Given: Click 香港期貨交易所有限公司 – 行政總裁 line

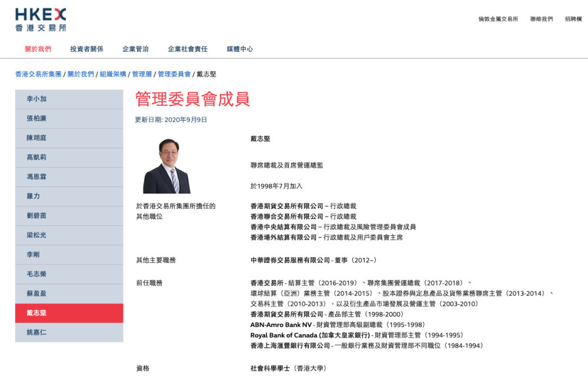Looking at the screenshot, I should point(303,207).
